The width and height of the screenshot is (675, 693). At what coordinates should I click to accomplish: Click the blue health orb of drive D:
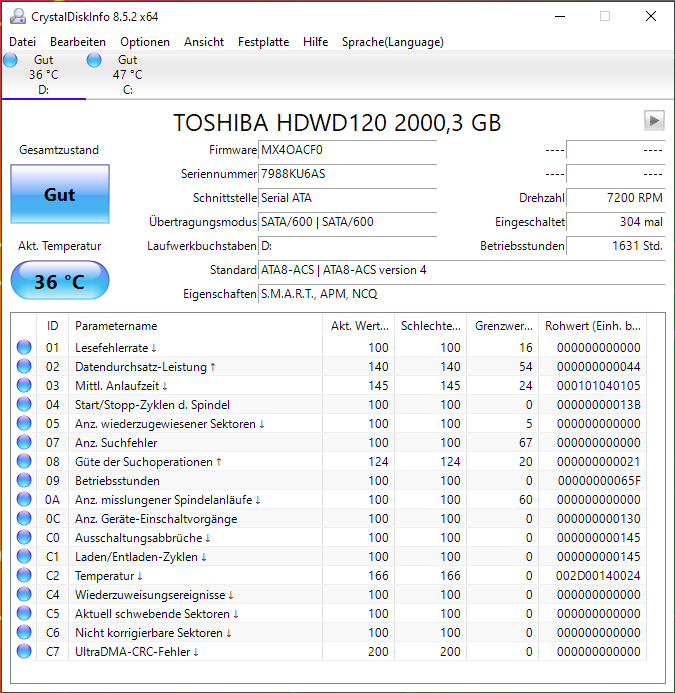[10, 60]
